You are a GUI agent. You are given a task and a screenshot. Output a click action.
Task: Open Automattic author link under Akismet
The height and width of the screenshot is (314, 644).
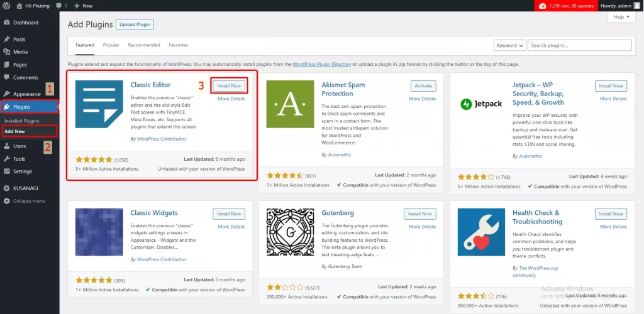(340, 155)
